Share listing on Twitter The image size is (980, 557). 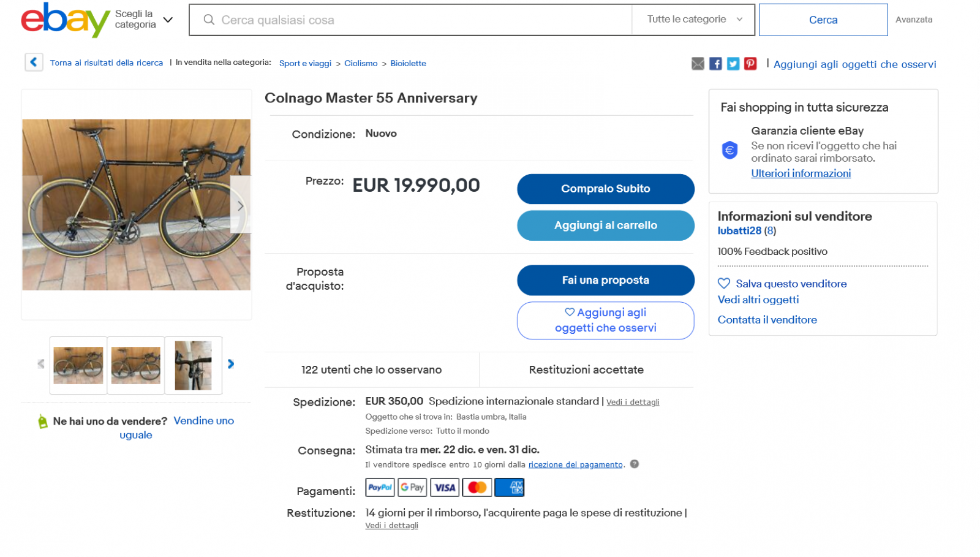tap(733, 64)
